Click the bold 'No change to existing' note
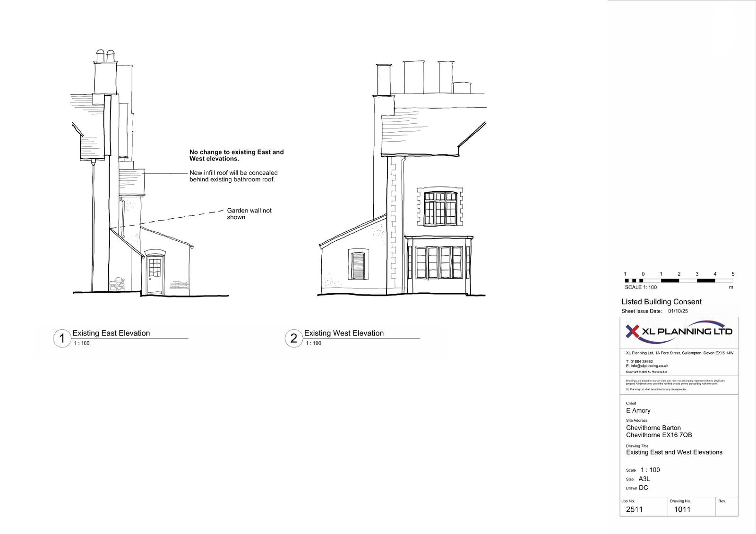 coord(236,155)
